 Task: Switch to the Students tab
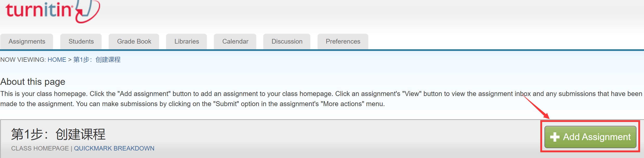(81, 42)
